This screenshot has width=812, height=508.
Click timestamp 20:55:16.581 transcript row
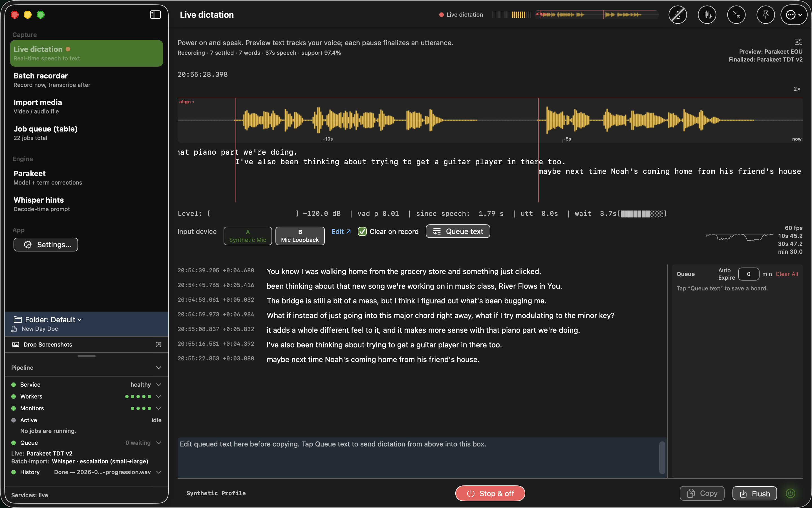(216, 344)
